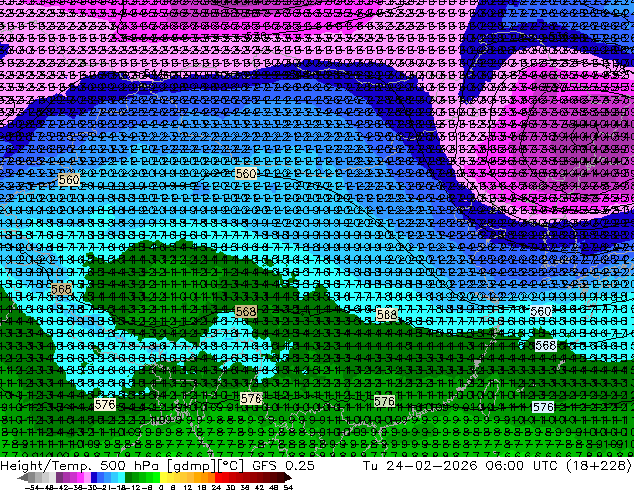Click the rightmost 560 contour label
Screen dimensions: 634x490
(541, 311)
